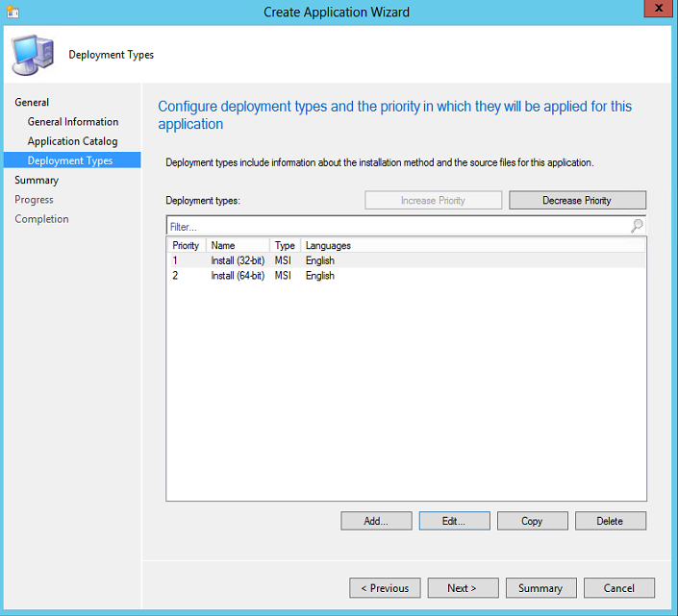Click MSI type cell of the 32-bit row
Viewport: 678px width, 616px height.
[x=283, y=260]
